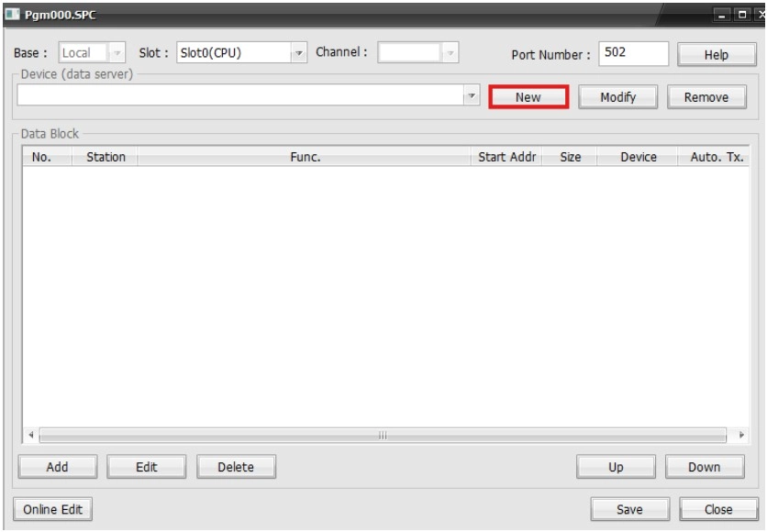Click the horizontal scrollbar left arrow

31,435
